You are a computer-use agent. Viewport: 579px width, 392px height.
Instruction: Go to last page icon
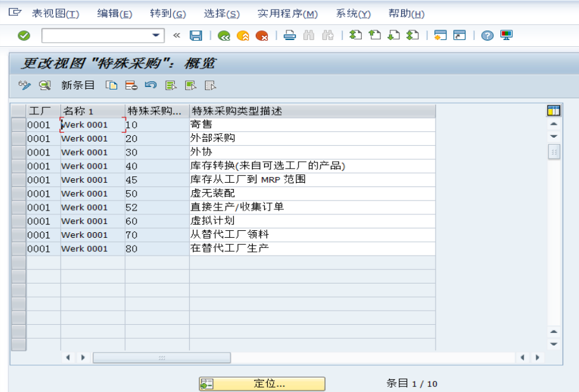[x=413, y=36]
